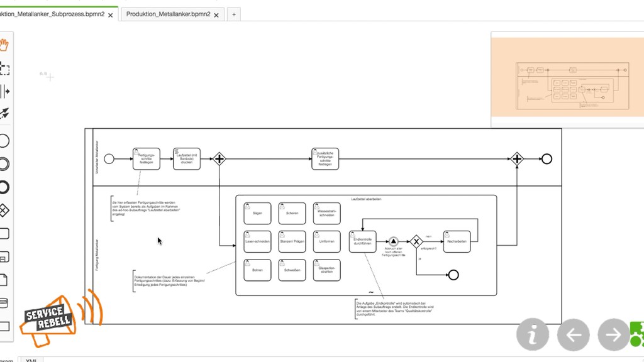Click the ad-hoc tilde marker of the subprocess
Image resolution: width=644 pixels, height=362 pixels.
click(x=371, y=292)
